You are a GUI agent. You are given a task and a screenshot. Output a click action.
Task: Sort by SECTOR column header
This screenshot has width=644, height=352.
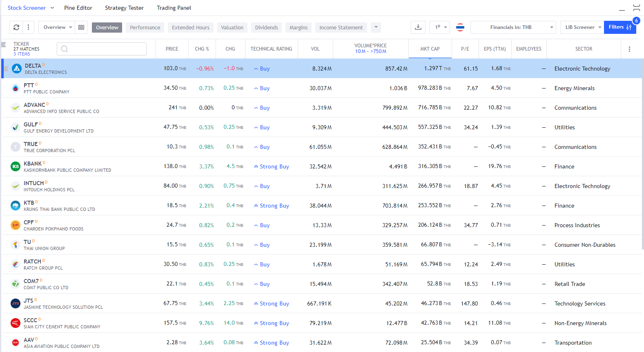(x=584, y=49)
